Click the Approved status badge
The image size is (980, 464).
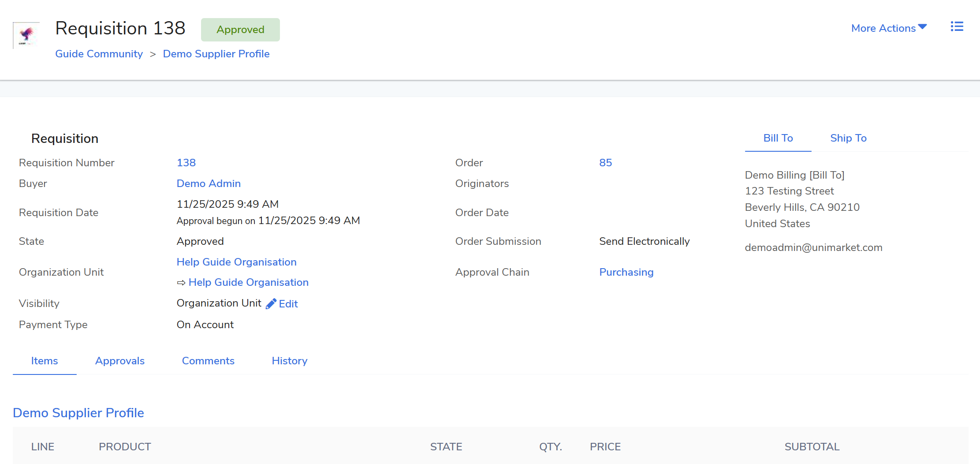click(240, 30)
